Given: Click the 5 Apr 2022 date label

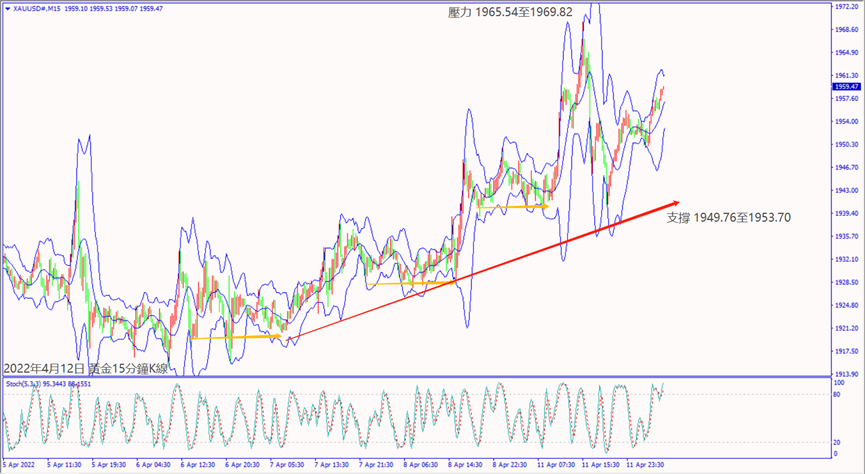Looking at the screenshot, I should point(22,465).
